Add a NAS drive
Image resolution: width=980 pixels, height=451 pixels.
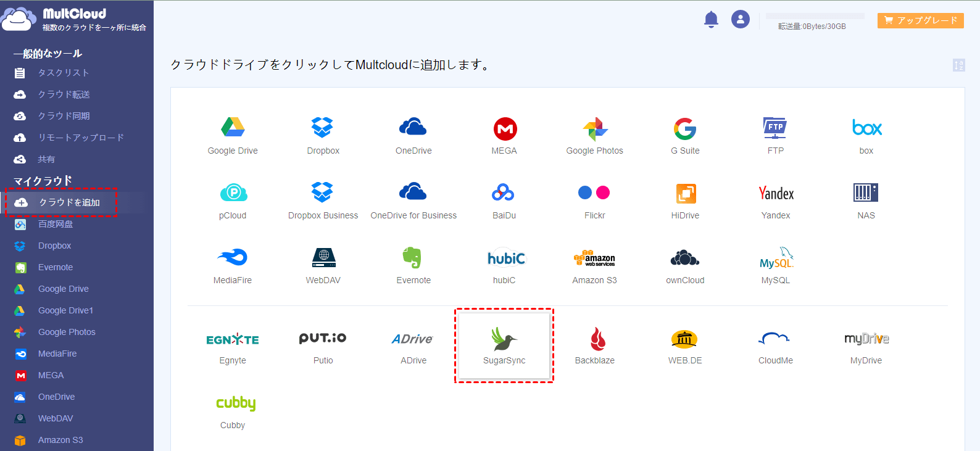point(866,200)
